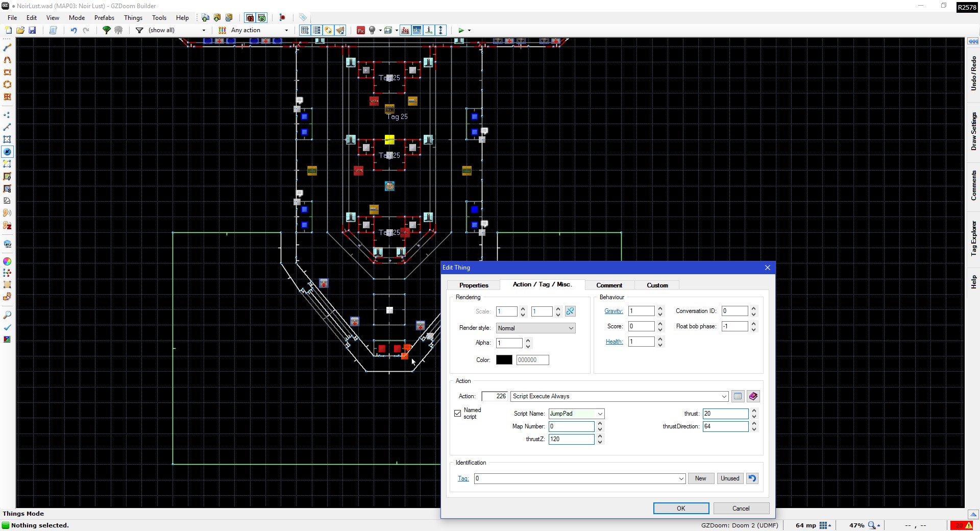Click the Save Map floppy disk icon
980x531 pixels.
32,30
